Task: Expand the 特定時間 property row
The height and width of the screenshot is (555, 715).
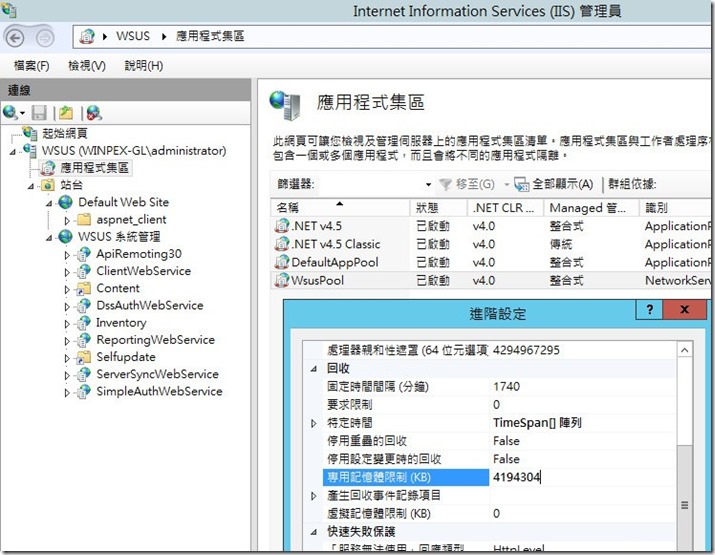Action: [x=313, y=423]
